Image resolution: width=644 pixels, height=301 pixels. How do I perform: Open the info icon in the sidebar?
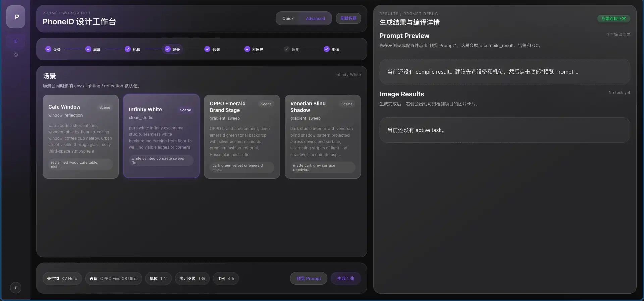tap(16, 288)
